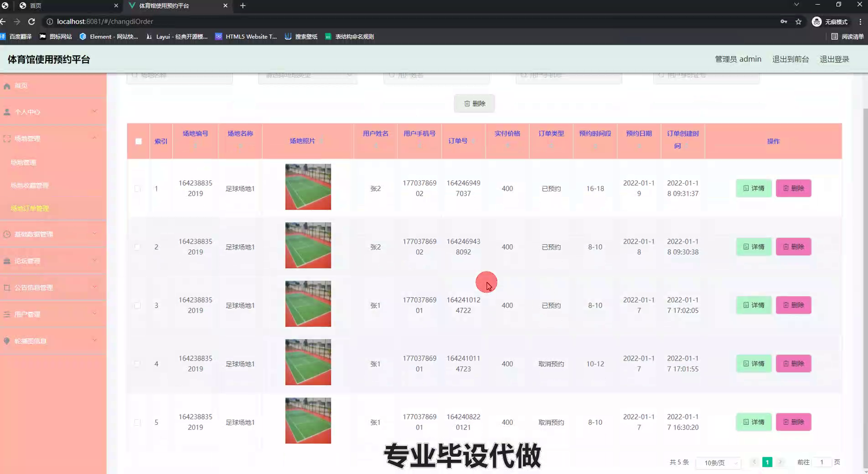Click the list icon beside 用户管理

(7, 314)
